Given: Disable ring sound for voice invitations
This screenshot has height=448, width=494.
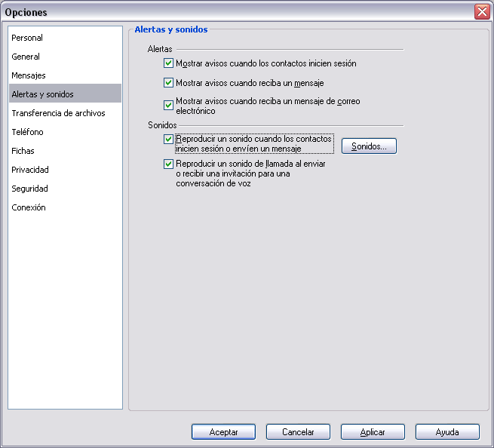Looking at the screenshot, I should (x=168, y=164).
